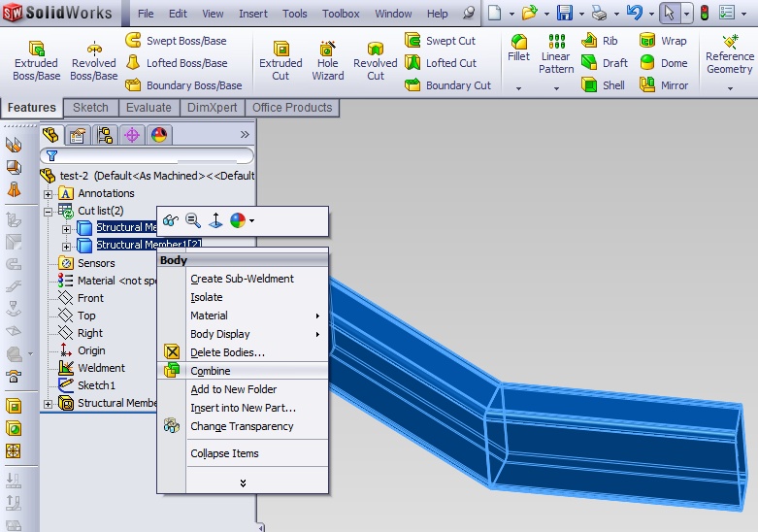Open the Reference Geometry dropdown arrow
This screenshot has height=532, width=758.
click(731, 88)
